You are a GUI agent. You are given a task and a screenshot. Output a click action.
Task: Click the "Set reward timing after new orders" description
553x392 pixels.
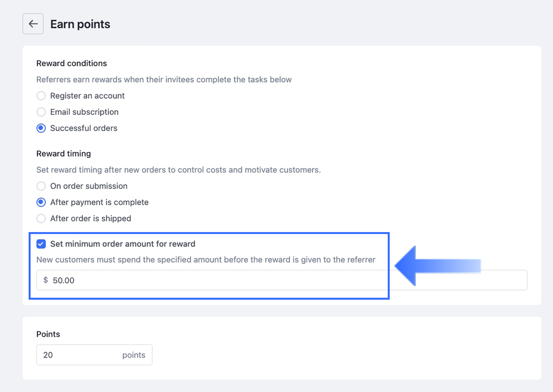coord(178,170)
